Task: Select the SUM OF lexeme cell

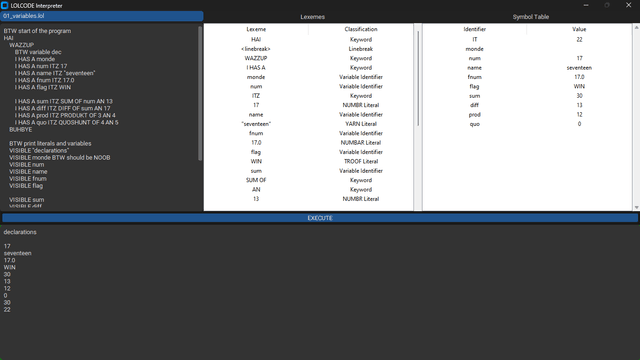Action: coord(256,180)
